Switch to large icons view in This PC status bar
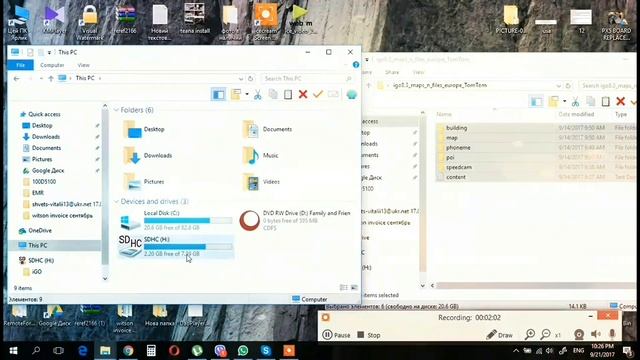 coord(354,288)
